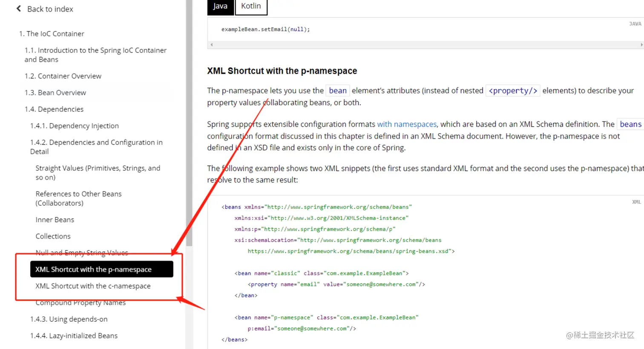Open the Collections entry
The image size is (644, 349).
pyautogui.click(x=53, y=236)
